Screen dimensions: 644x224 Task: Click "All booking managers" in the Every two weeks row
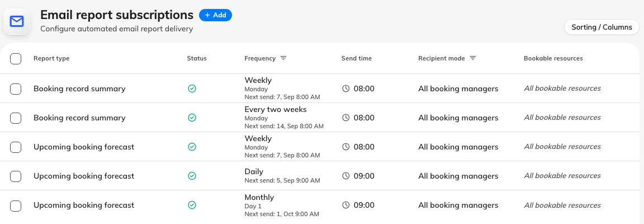(458, 118)
